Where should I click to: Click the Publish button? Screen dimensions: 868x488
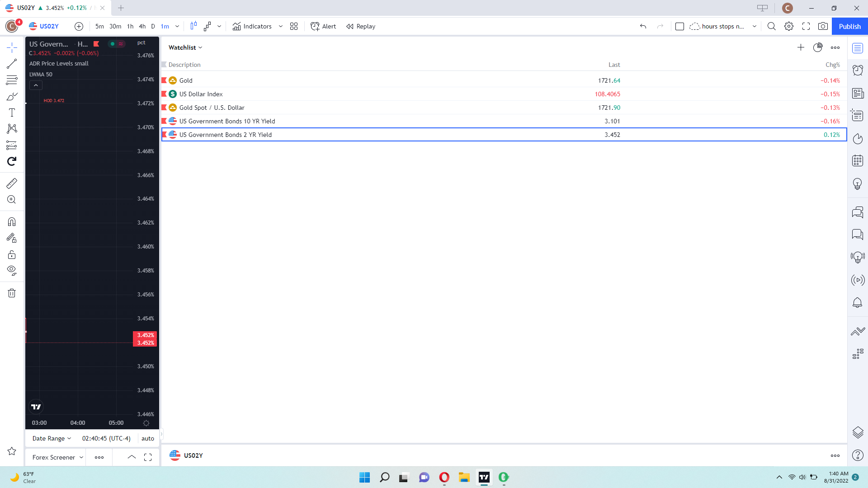[849, 26]
